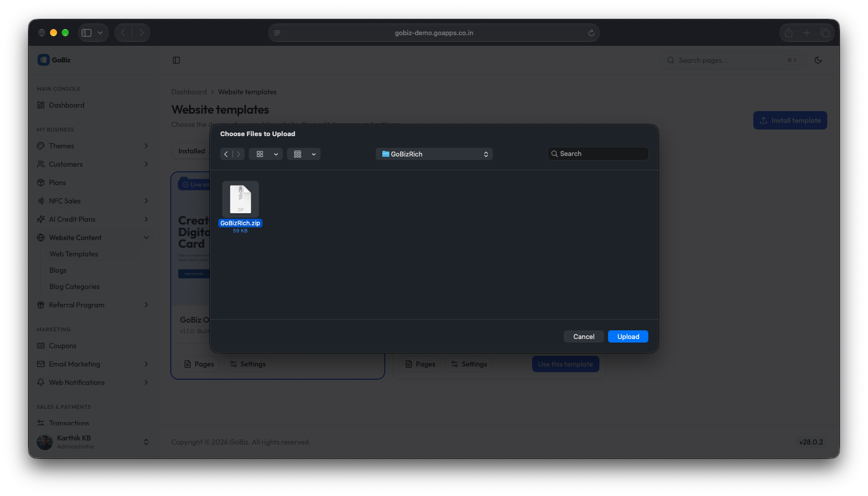
Task: Click the Plans box icon
Action: (x=41, y=182)
